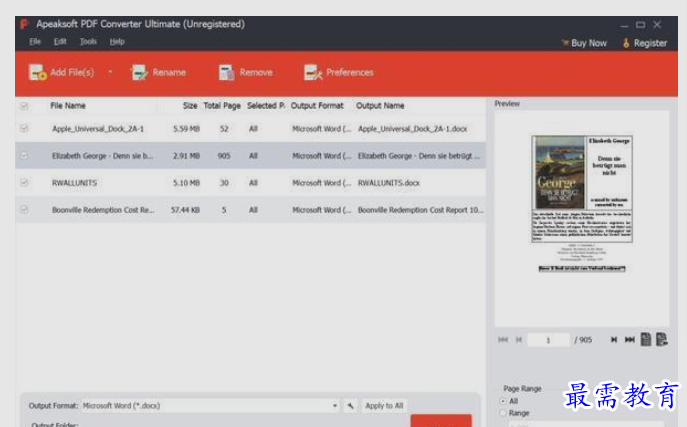Click the Output Format column header
Image resolution: width=687 pixels, height=427 pixels.
pyautogui.click(x=317, y=106)
